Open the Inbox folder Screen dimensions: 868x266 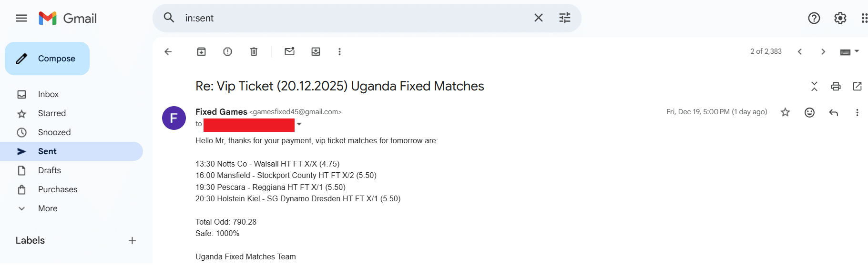tap(48, 94)
